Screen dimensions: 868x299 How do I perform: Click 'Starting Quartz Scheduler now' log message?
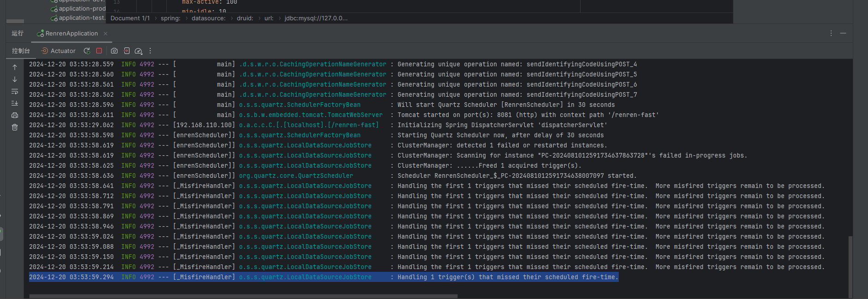point(500,135)
